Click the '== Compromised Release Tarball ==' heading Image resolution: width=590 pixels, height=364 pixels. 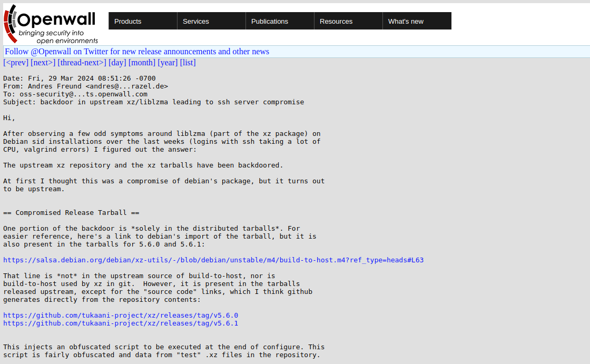pyautogui.click(x=71, y=213)
